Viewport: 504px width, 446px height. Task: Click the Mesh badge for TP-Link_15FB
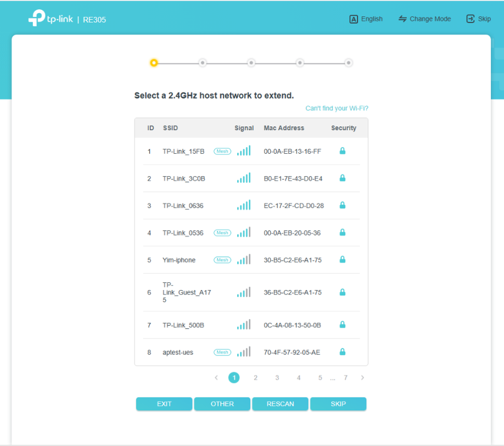(x=222, y=151)
